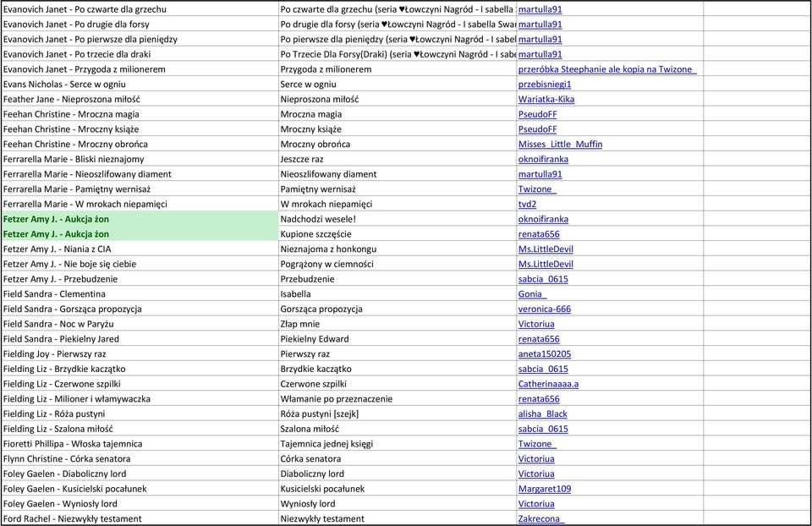Click cell 'Flynn Christine - Córka senatora'
The image size is (812, 526).
[140, 459]
